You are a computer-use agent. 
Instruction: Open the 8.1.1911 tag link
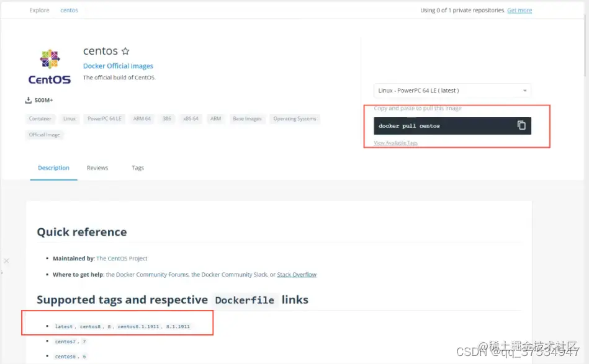[178, 326]
